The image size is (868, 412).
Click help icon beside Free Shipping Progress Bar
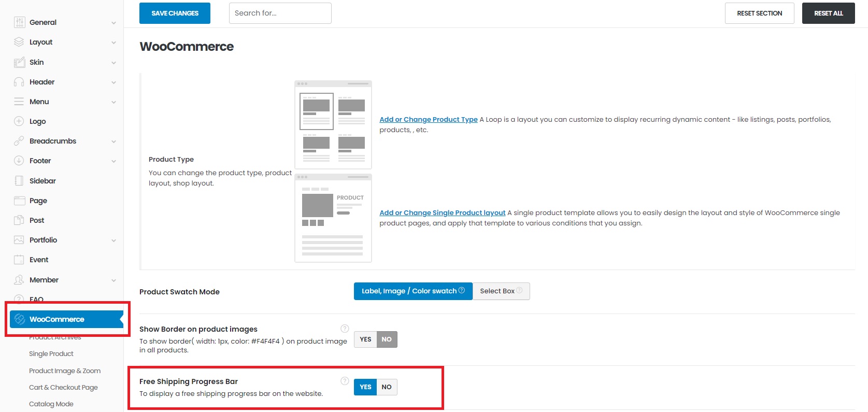point(345,381)
